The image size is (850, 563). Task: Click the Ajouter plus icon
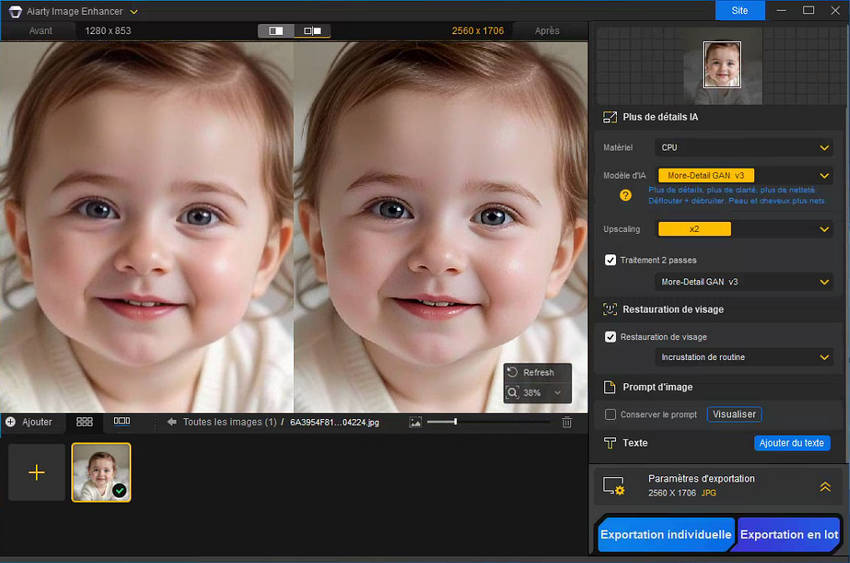tap(10, 422)
